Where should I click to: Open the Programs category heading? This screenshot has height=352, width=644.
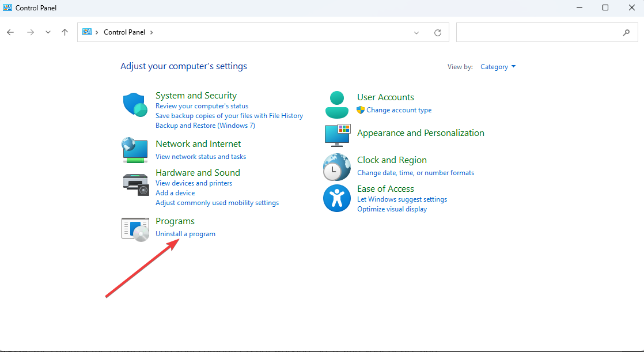pyautogui.click(x=175, y=221)
